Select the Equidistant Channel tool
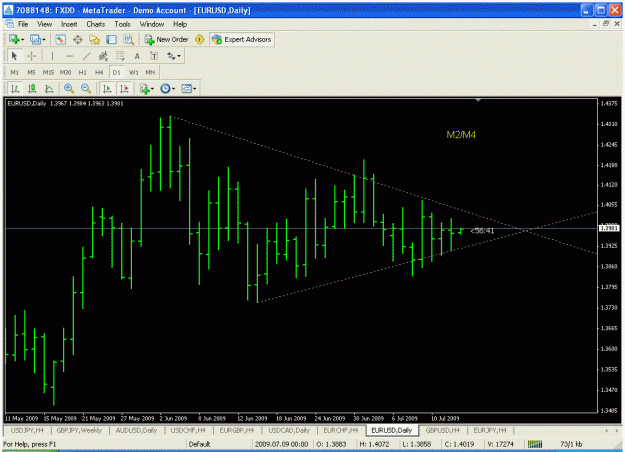Viewport: 625px width, 452px height. (103, 56)
